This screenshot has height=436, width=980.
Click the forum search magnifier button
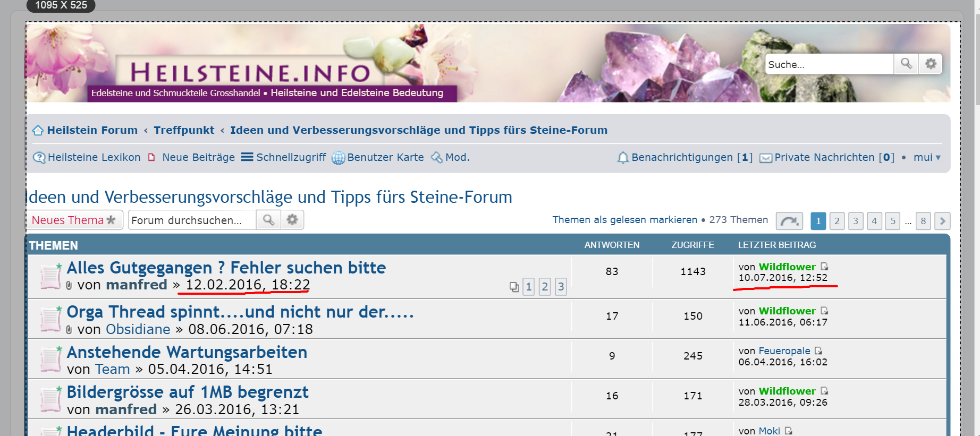[x=268, y=220]
